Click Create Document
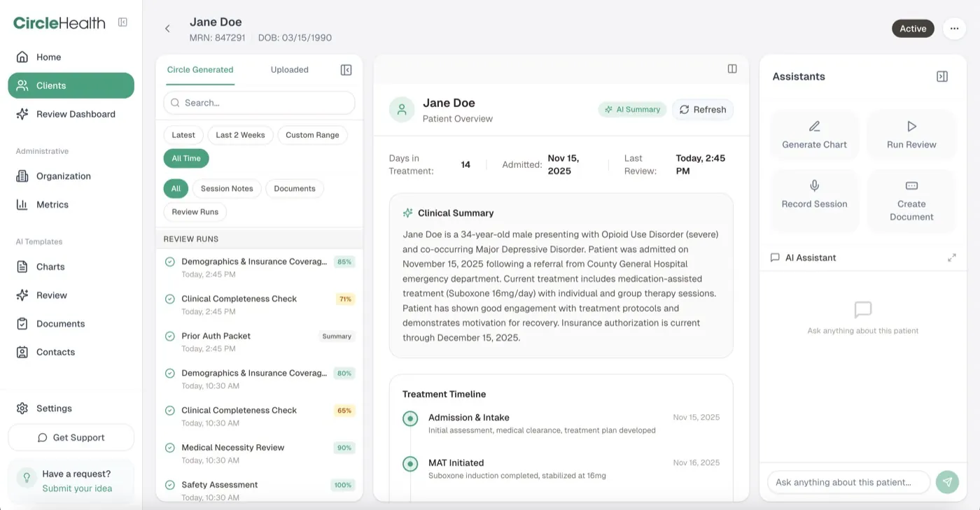 click(x=911, y=201)
